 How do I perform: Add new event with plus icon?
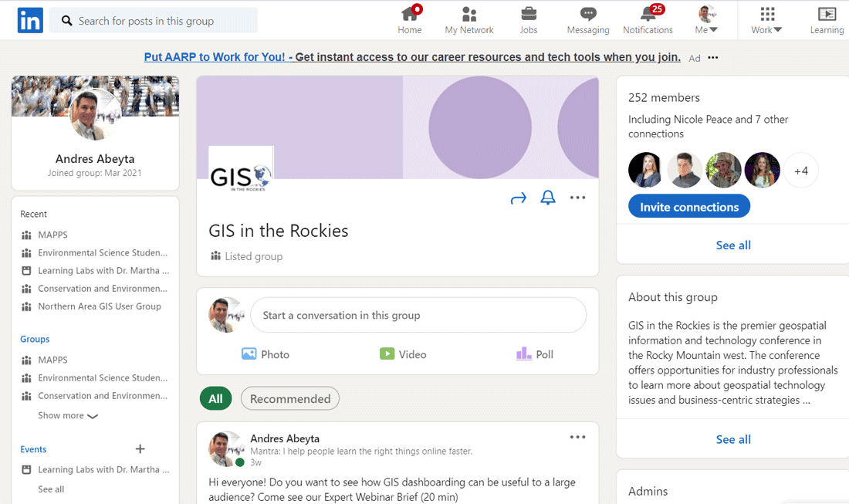pyautogui.click(x=140, y=448)
